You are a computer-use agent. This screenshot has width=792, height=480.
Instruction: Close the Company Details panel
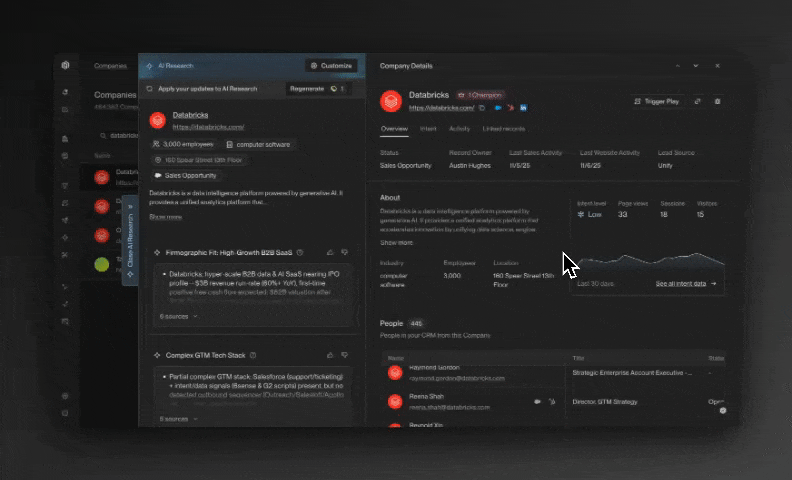point(717,66)
